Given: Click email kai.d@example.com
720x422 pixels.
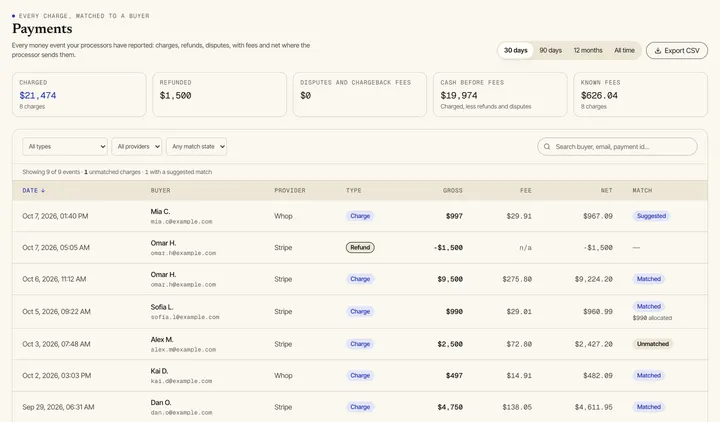Looking at the screenshot, I should [181, 381].
